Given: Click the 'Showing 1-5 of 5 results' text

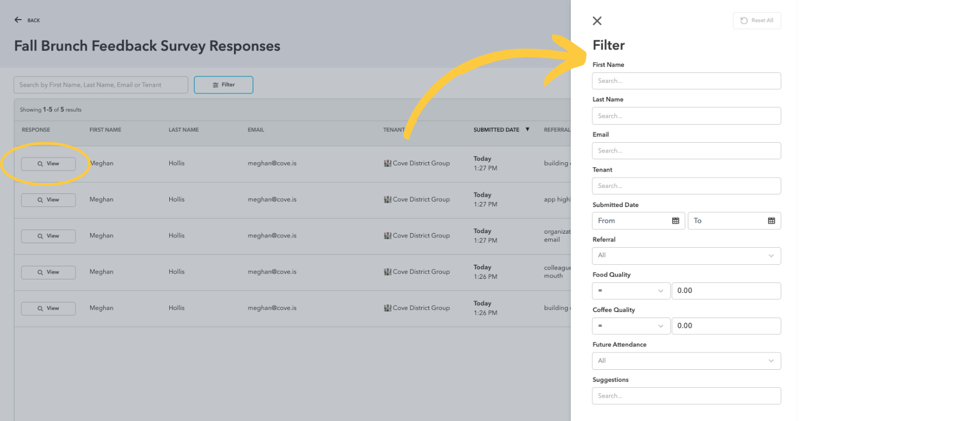Looking at the screenshot, I should click(x=51, y=109).
